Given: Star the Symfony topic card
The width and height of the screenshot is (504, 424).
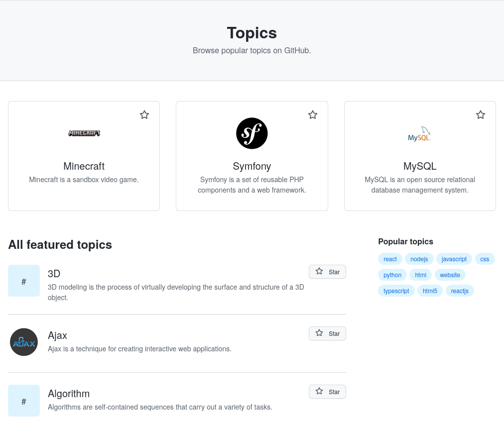Looking at the screenshot, I should (313, 115).
